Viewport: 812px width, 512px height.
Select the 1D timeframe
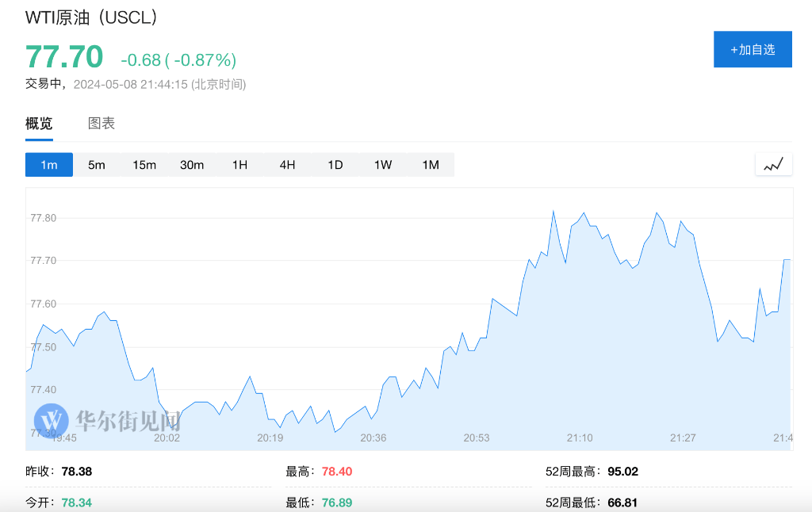pos(335,165)
